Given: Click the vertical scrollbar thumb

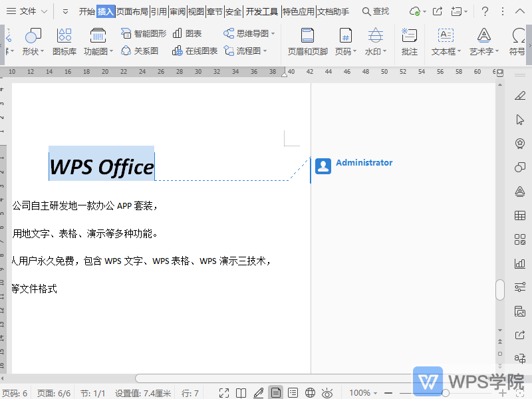Looking at the screenshot, I should pos(500,290).
